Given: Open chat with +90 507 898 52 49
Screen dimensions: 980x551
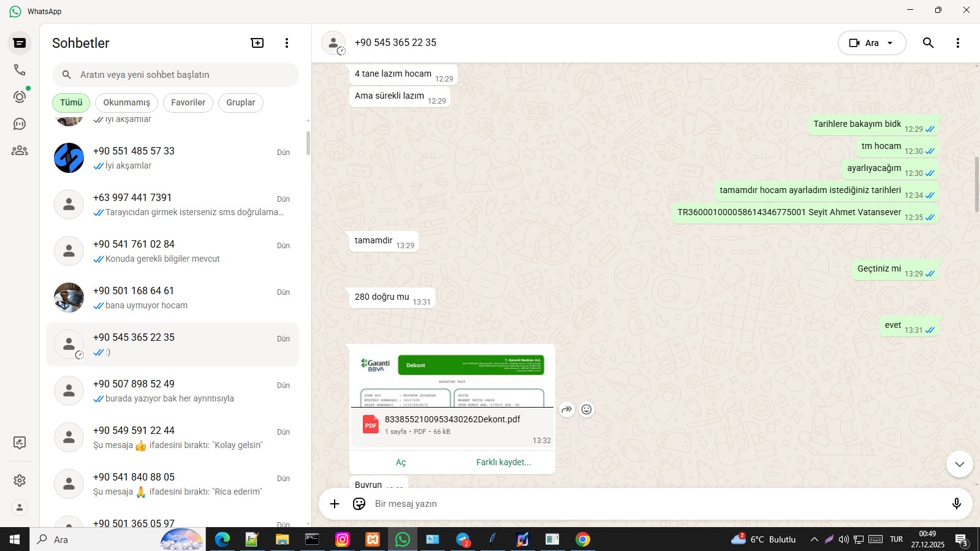Looking at the screenshot, I should [172, 391].
